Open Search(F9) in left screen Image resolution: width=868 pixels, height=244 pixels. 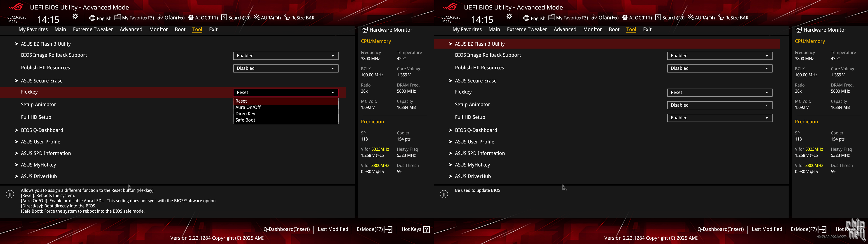(236, 18)
